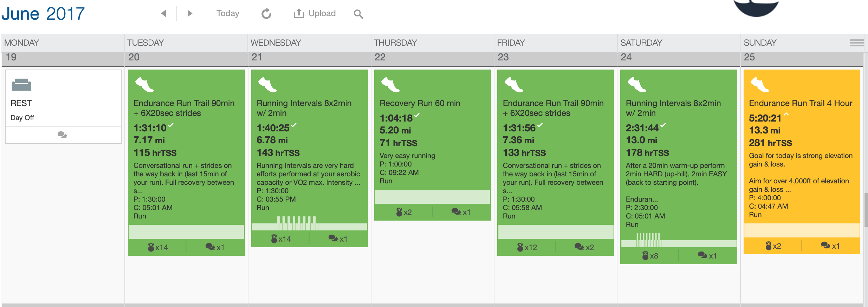This screenshot has width=868, height=307.
Task: Click the Upload workout button
Action: click(x=315, y=13)
